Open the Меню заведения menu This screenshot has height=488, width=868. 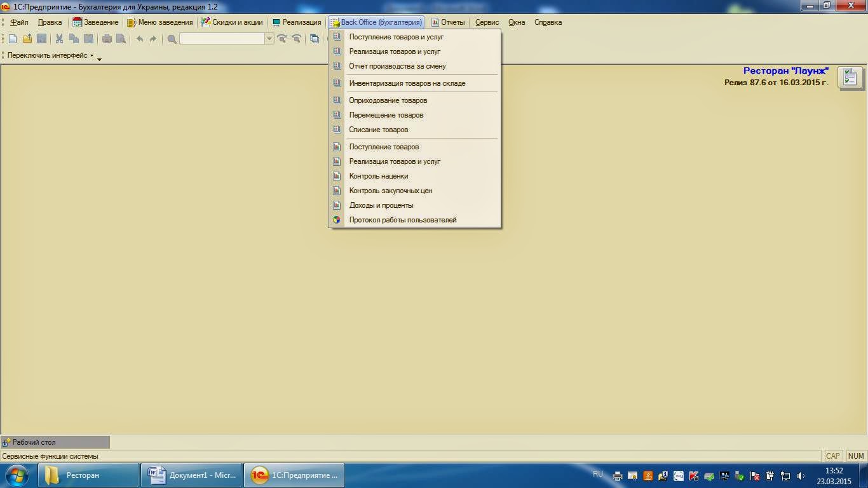[x=160, y=22]
